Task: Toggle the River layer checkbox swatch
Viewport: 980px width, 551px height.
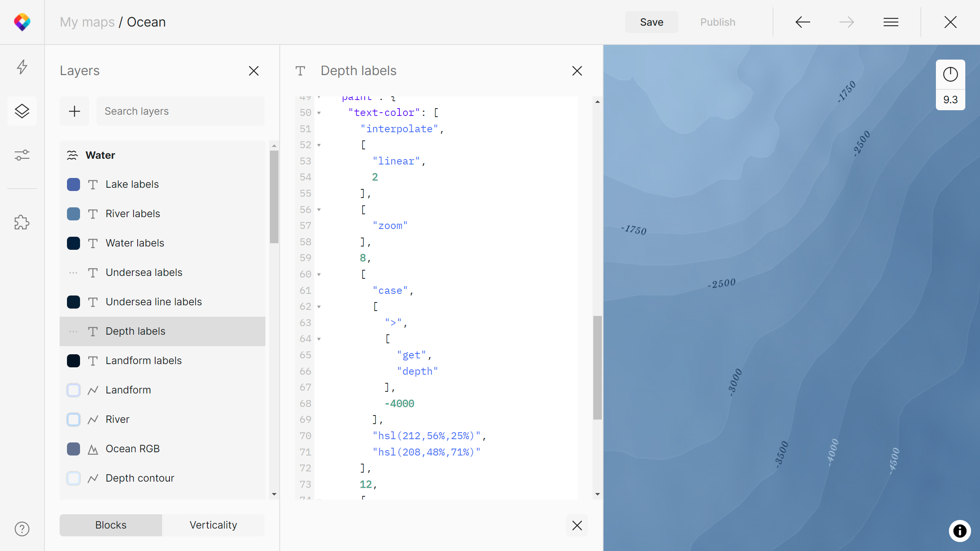Action: click(73, 420)
